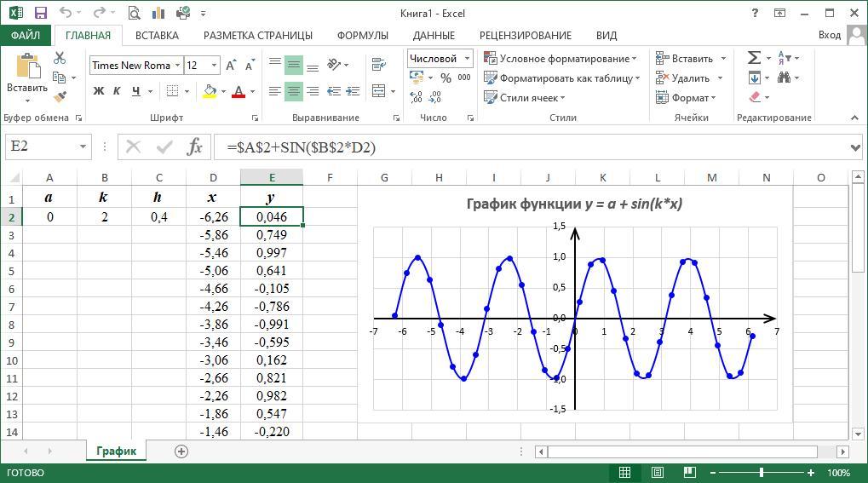This screenshot has width=868, height=483.
Task: Open the fill color yellow swatch
Action: coord(210,91)
